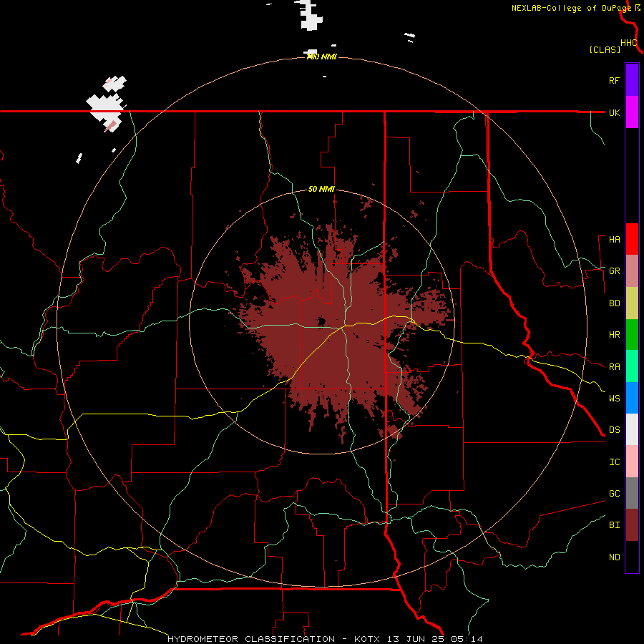Click 'HYDROMETEOR CLASSIFICATION' title text
644x644 pixels.
click(x=251, y=639)
